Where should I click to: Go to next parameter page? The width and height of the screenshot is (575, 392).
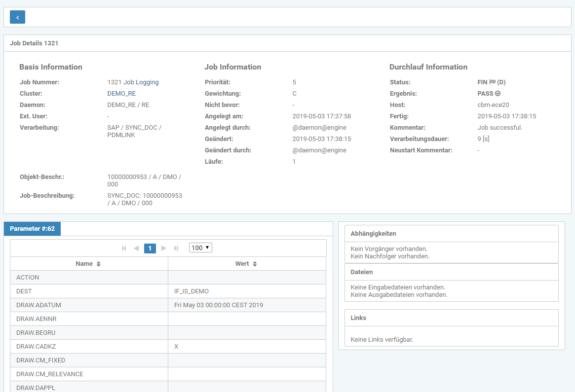click(x=164, y=248)
